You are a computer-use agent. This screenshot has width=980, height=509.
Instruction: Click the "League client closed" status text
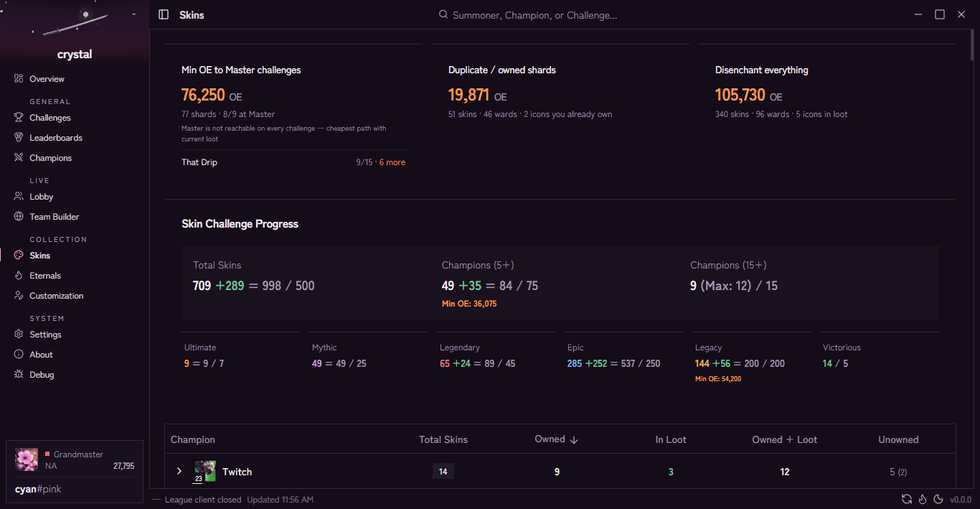pyautogui.click(x=203, y=500)
